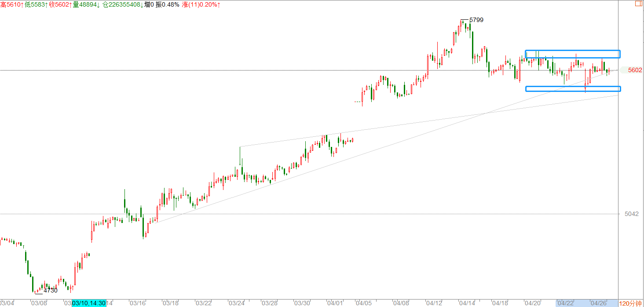The height and width of the screenshot is (307, 644).
Task: Click the 04/20 date label
Action: coord(533,303)
